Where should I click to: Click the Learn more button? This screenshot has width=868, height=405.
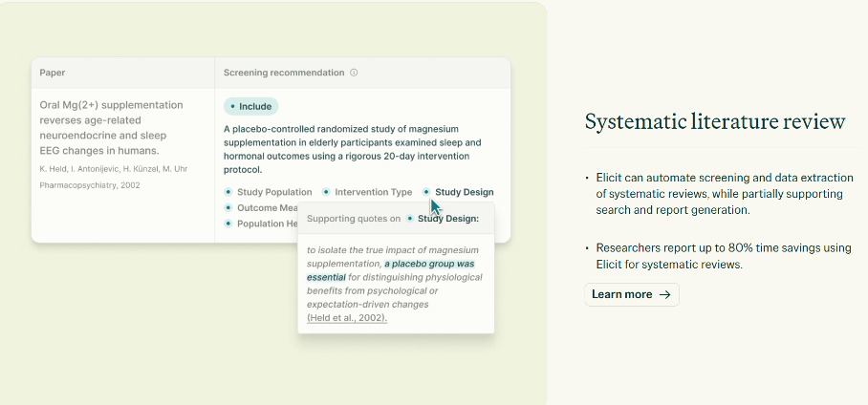coord(632,294)
